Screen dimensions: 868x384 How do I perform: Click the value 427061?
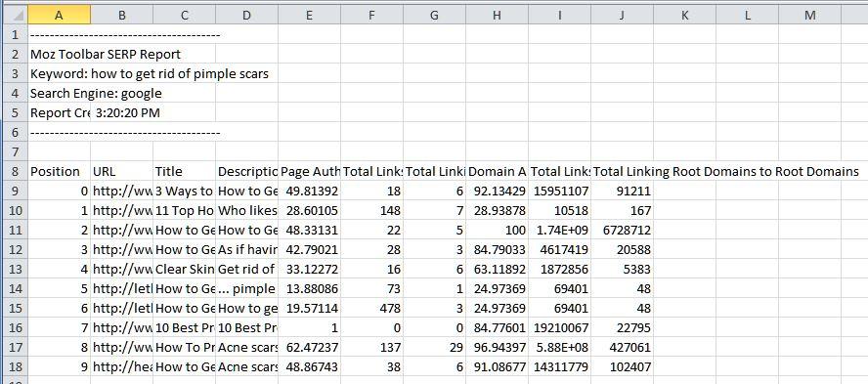(623, 348)
